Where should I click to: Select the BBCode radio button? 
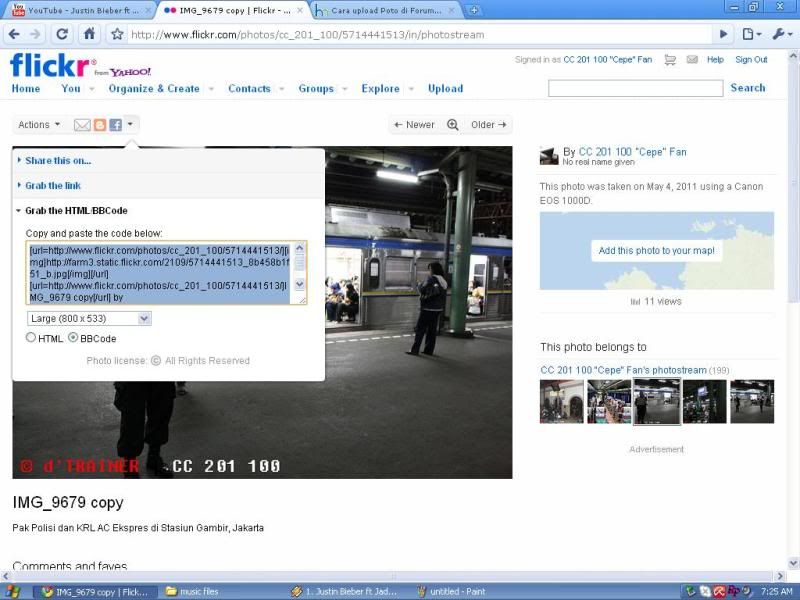pos(73,338)
